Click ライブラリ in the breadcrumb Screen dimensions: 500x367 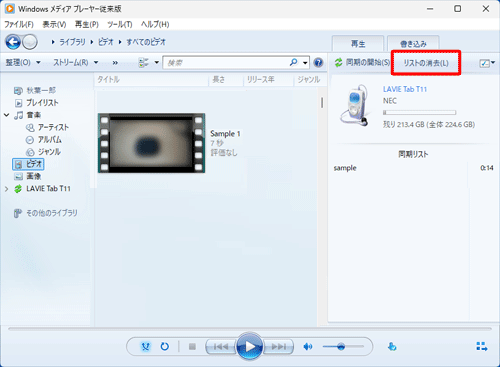72,42
